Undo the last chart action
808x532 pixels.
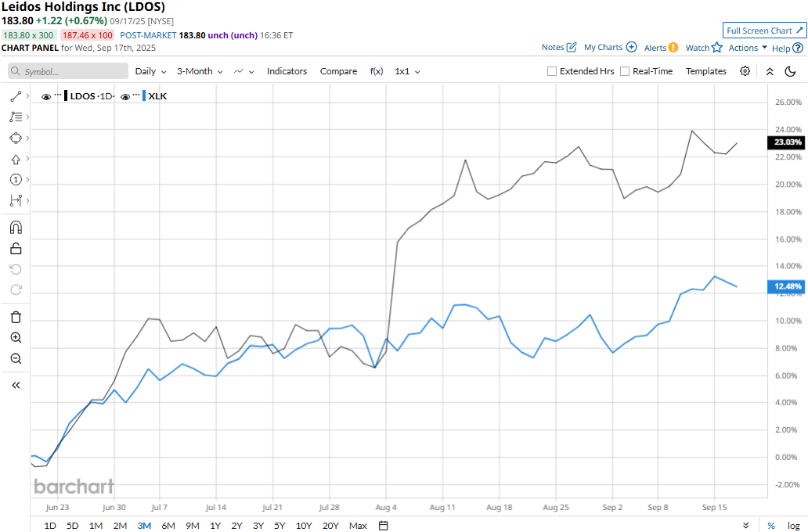coord(16,269)
